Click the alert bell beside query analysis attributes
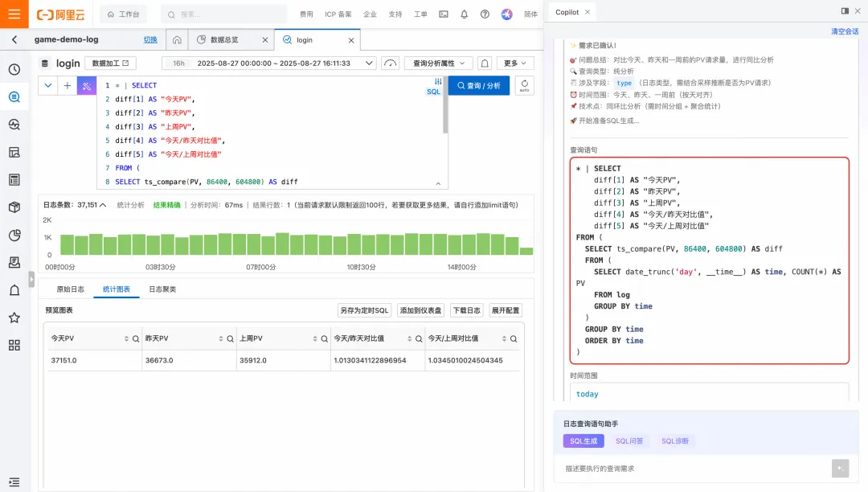This screenshot has width=868, height=492. pos(485,63)
